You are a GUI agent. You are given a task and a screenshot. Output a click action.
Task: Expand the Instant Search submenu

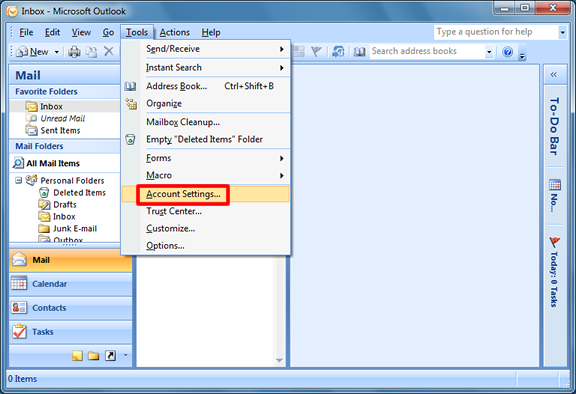tap(206, 68)
